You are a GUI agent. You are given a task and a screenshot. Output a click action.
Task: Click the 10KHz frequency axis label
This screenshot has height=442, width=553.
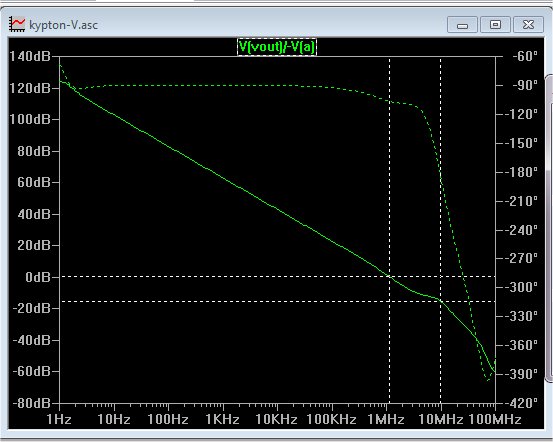(x=276, y=419)
